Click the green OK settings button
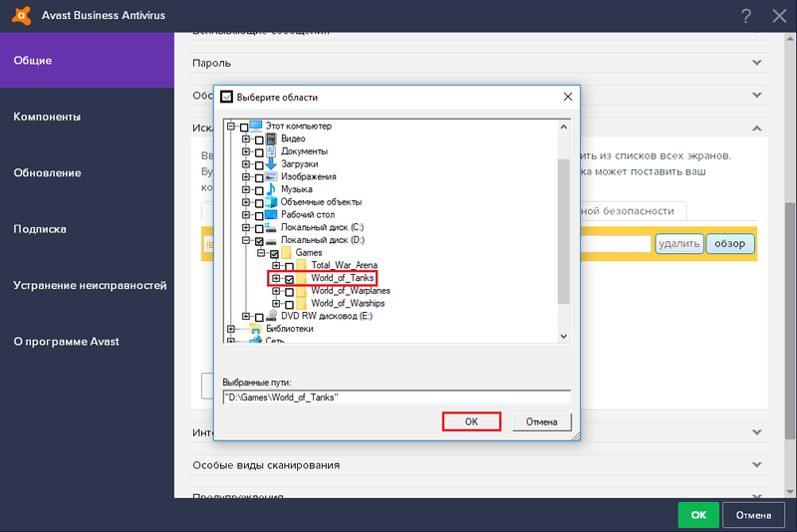 click(x=698, y=515)
